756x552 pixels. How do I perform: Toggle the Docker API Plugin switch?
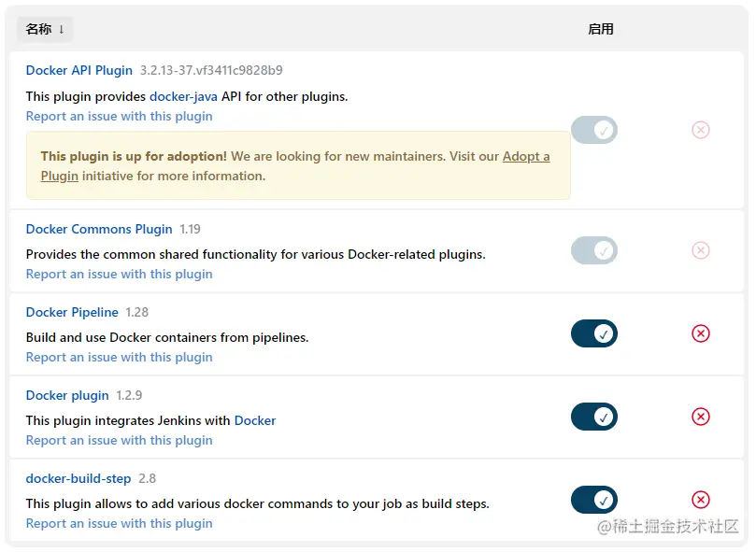594,130
